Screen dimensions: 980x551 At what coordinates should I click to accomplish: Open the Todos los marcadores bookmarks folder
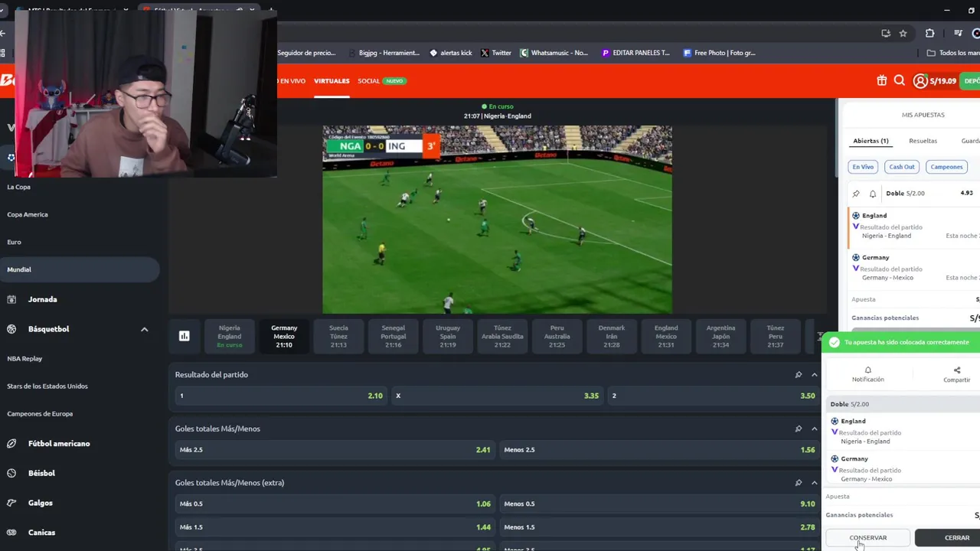click(x=952, y=53)
